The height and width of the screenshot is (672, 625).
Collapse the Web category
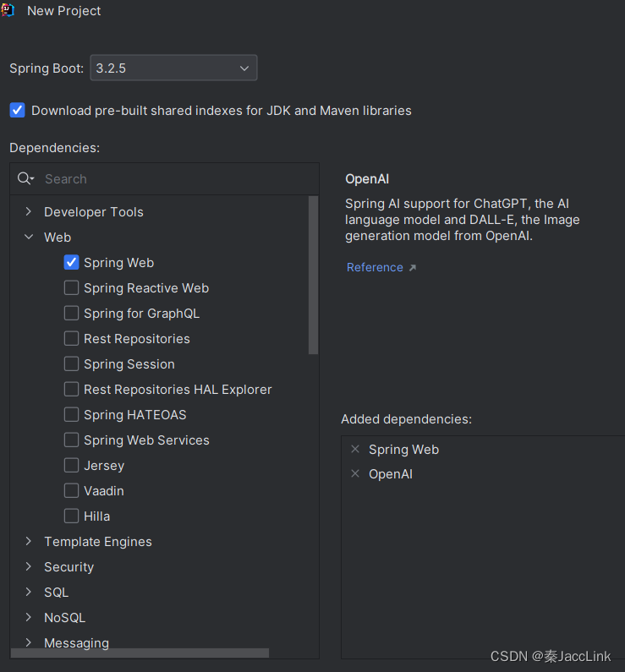[28, 237]
